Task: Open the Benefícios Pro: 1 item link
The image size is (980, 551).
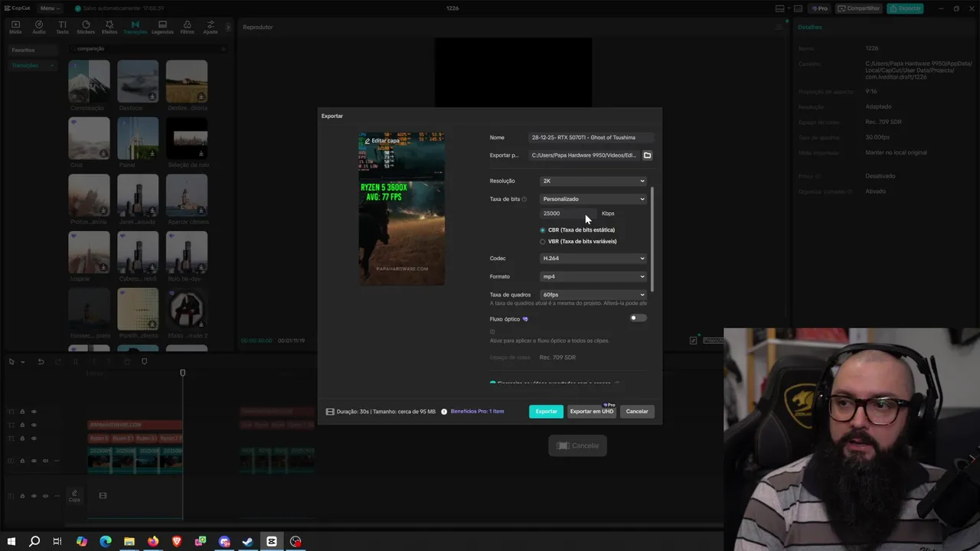Action: pyautogui.click(x=477, y=412)
